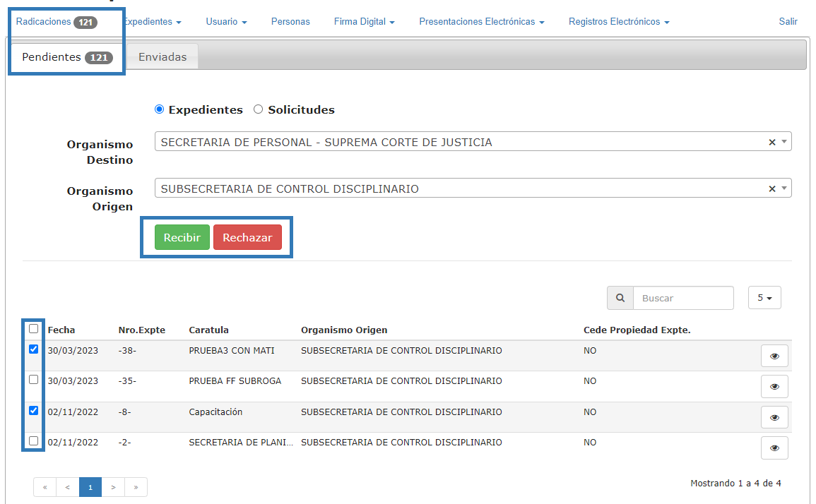Switch to the Enviadas tab

[162, 57]
